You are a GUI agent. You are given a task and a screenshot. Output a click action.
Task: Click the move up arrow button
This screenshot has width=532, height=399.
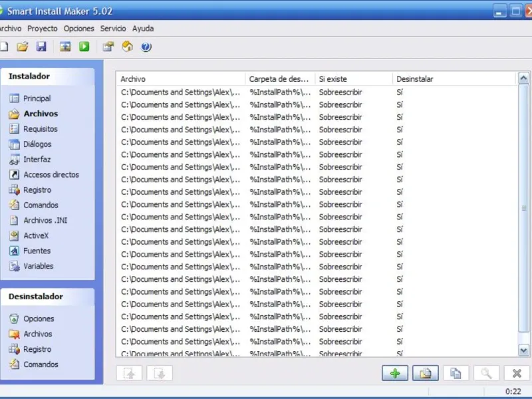coord(129,373)
